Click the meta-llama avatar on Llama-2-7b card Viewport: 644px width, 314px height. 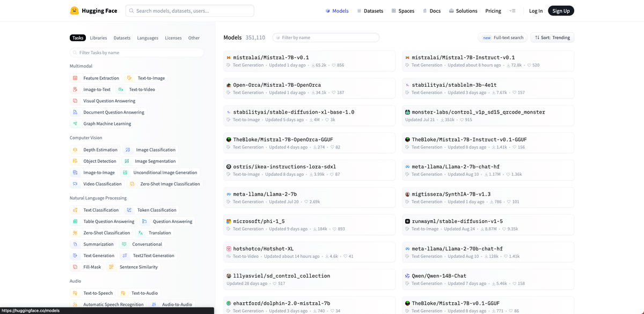point(229,194)
